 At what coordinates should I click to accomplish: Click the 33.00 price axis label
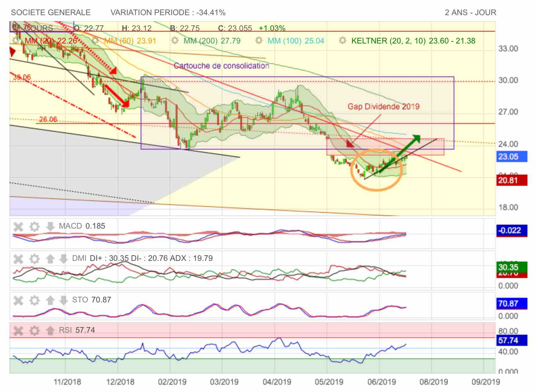click(508, 49)
